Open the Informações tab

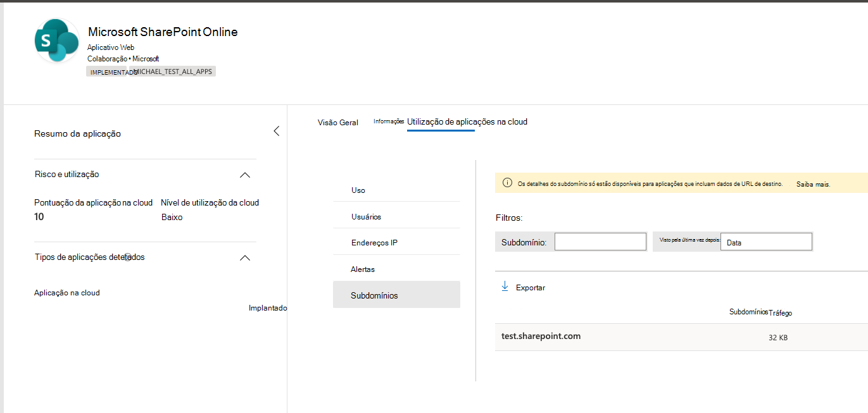point(388,121)
